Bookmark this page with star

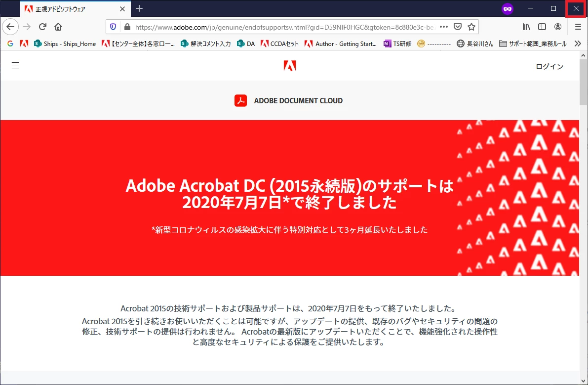(x=471, y=27)
